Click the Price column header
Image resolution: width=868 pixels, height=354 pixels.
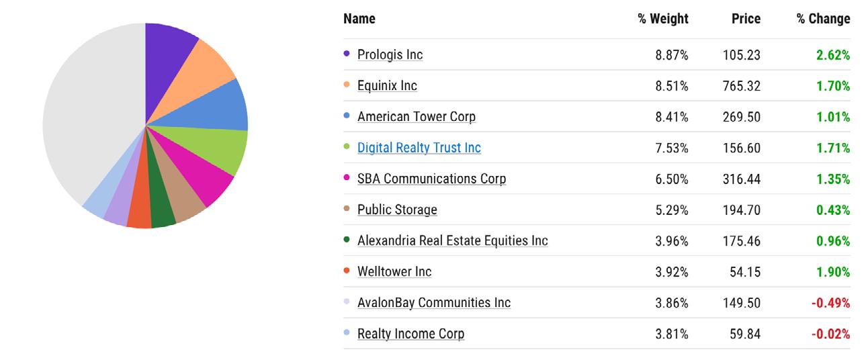coord(746,19)
